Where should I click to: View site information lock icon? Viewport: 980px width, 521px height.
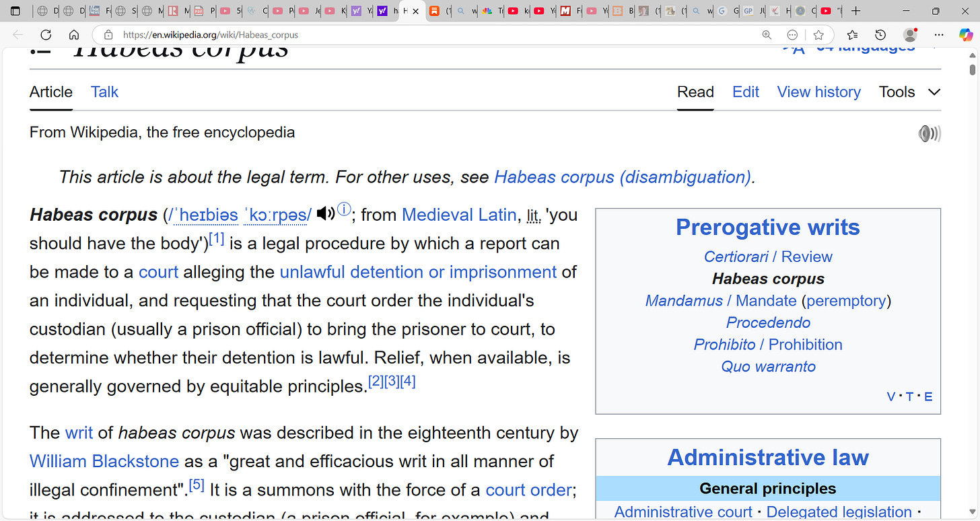(x=108, y=35)
